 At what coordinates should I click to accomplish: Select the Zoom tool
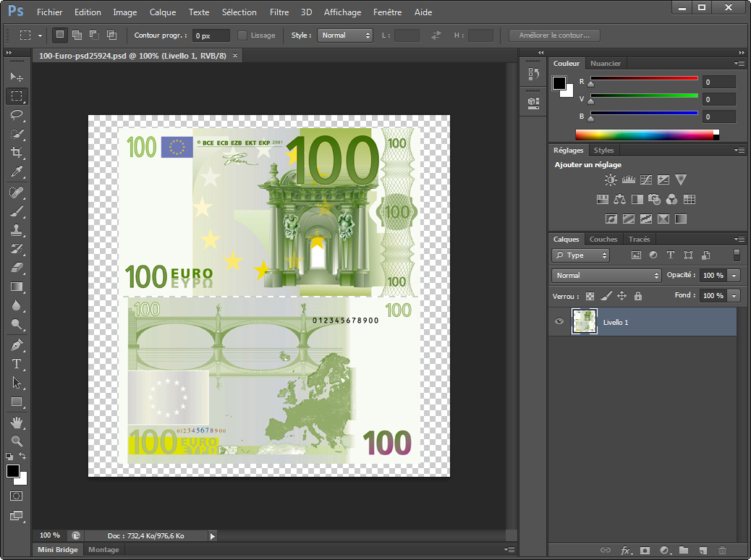(x=17, y=441)
